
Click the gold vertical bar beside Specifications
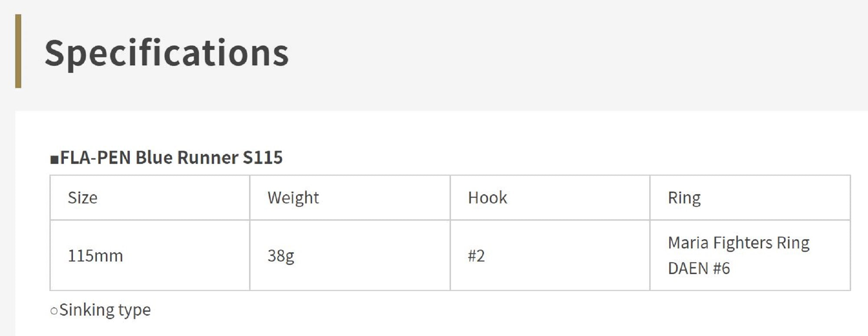pyautogui.click(x=18, y=51)
